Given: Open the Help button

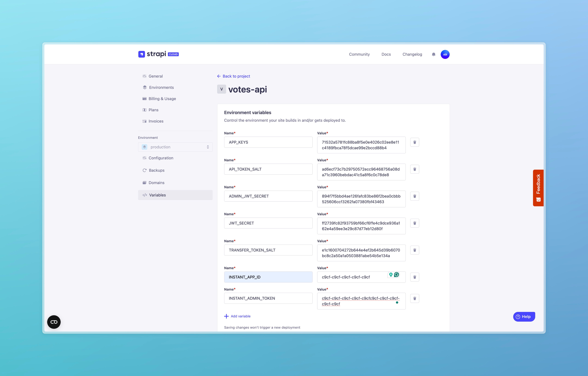Looking at the screenshot, I should click(x=524, y=317).
